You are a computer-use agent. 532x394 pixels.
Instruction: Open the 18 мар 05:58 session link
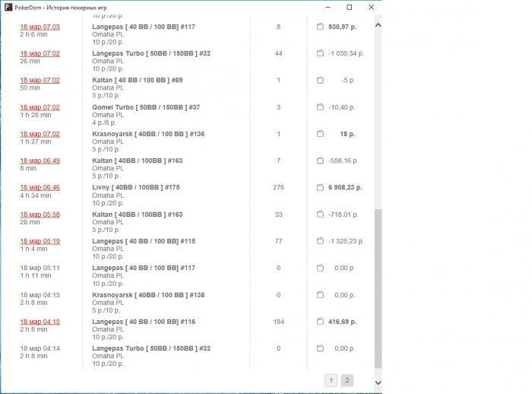[40, 214]
